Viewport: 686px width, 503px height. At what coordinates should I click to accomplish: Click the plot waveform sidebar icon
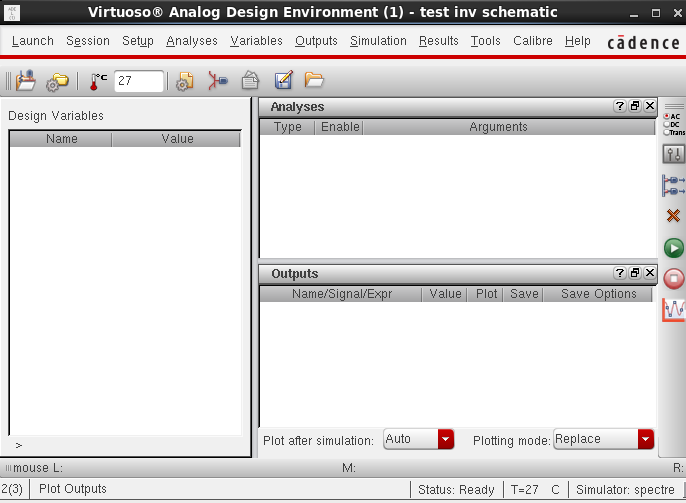(674, 310)
